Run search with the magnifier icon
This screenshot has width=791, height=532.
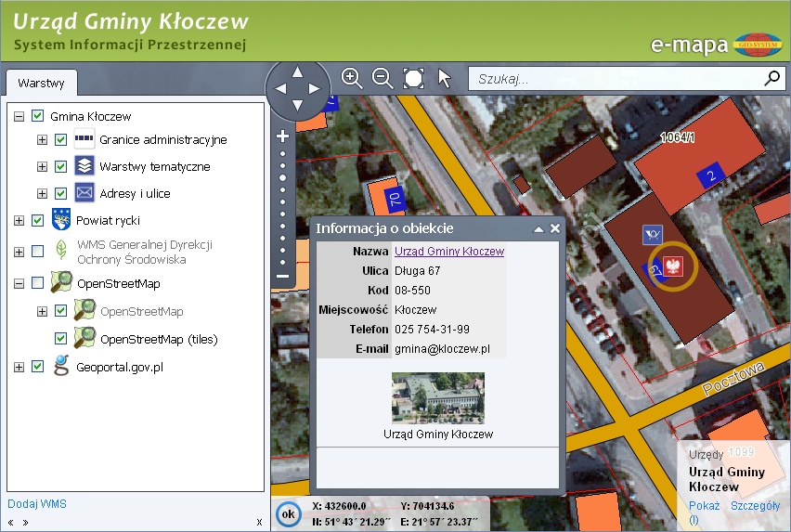772,78
